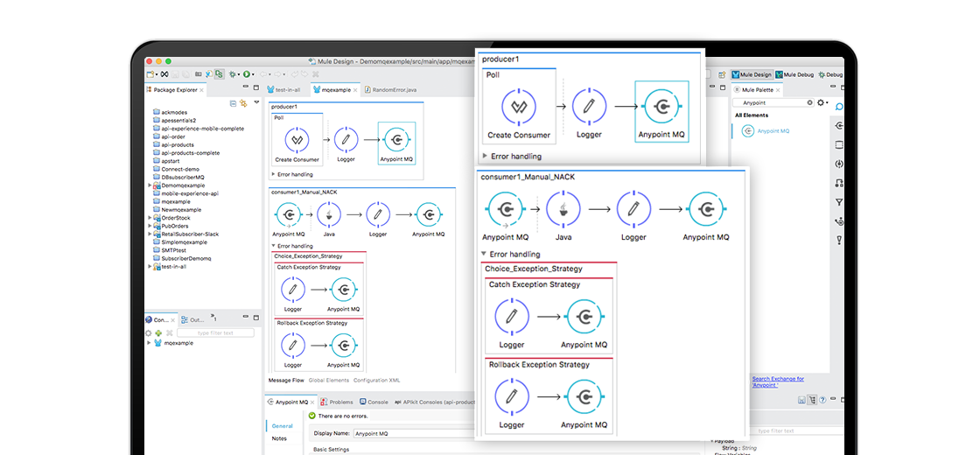The width and height of the screenshot is (980, 455).
Task: Click the type filter text field in Connections panel
Action: 215,333
